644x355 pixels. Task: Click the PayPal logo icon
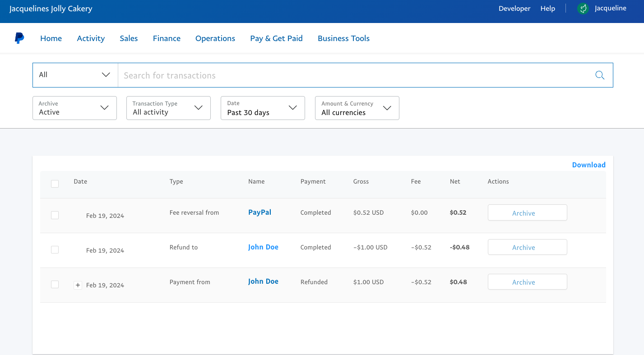coord(19,38)
